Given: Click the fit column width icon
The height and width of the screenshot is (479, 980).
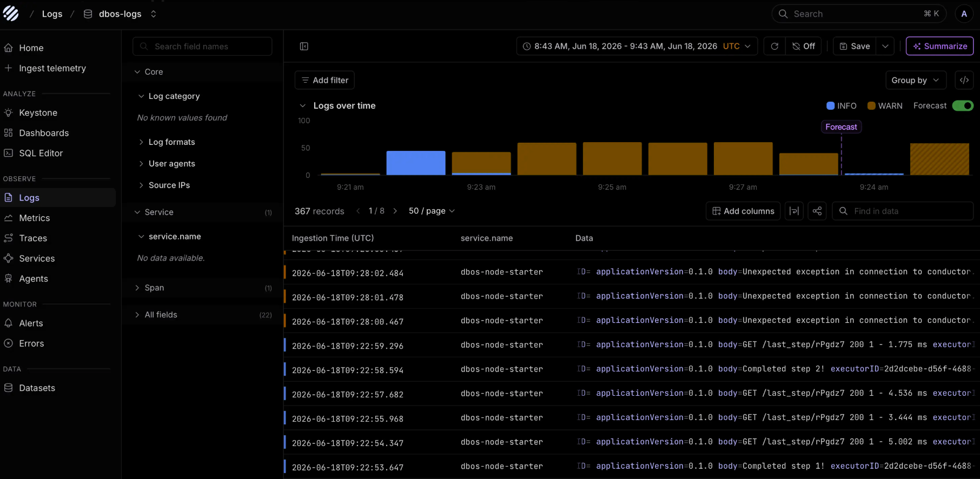Looking at the screenshot, I should tap(794, 211).
